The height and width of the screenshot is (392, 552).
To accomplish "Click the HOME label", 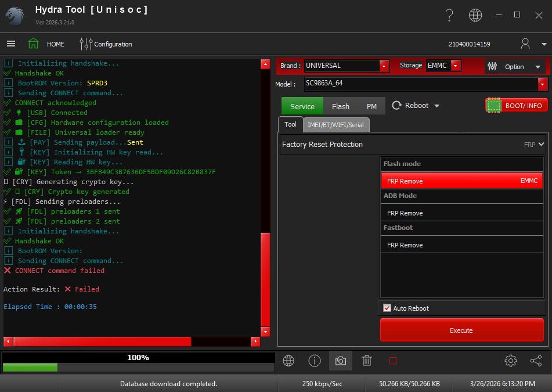I will click(56, 44).
